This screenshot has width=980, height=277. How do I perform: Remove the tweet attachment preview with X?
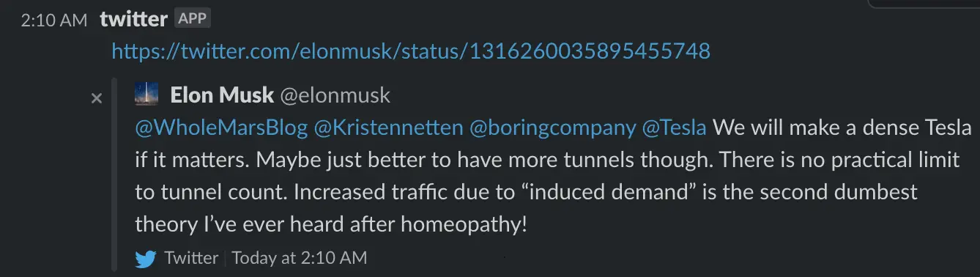tap(96, 98)
